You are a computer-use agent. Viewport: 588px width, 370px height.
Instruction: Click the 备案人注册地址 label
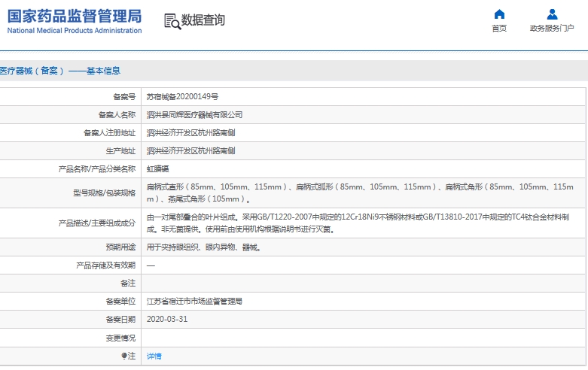[x=109, y=133]
